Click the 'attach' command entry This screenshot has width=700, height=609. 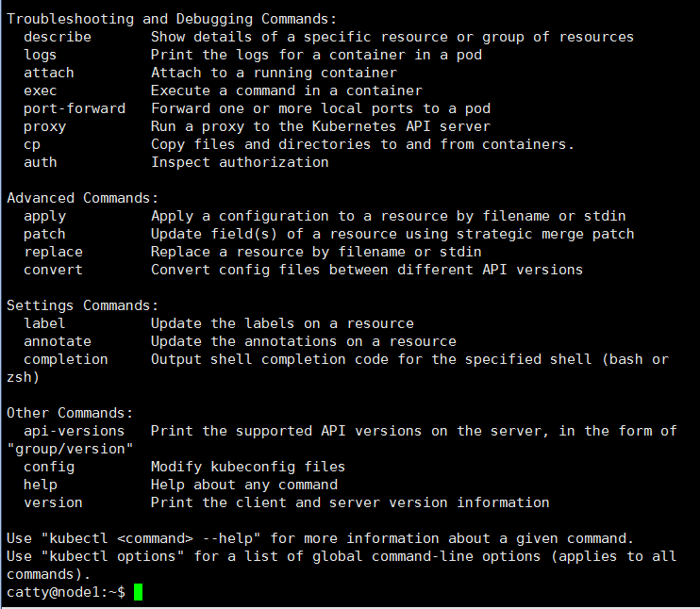click(49, 73)
